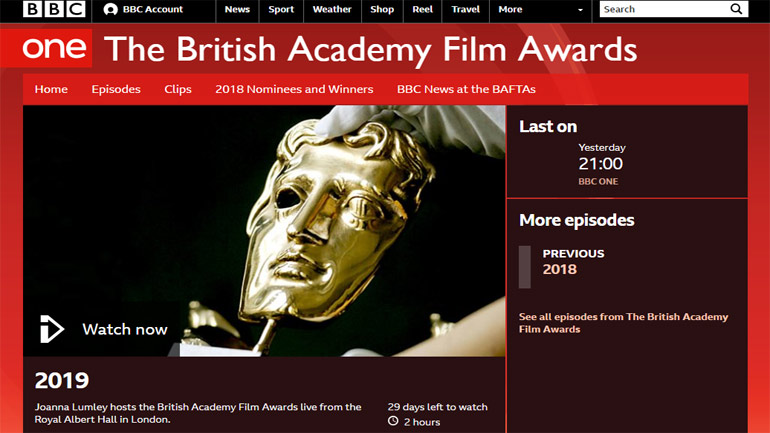
Task: Click the Search input field
Action: (664, 9)
